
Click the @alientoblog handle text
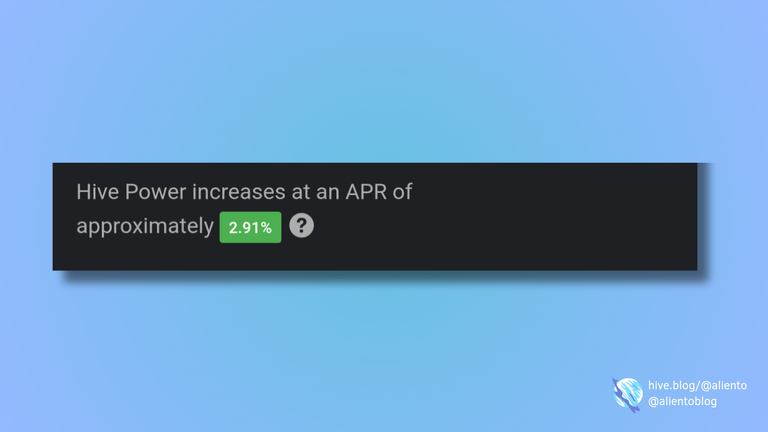click(682, 401)
